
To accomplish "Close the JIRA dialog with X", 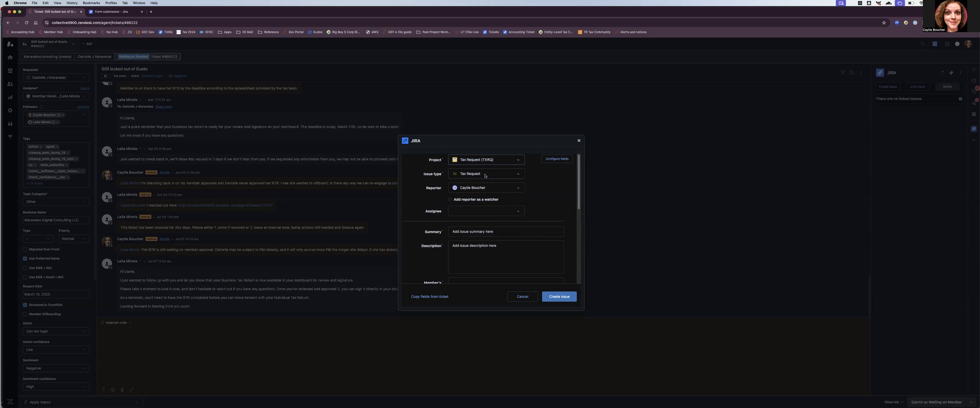I will [x=579, y=141].
